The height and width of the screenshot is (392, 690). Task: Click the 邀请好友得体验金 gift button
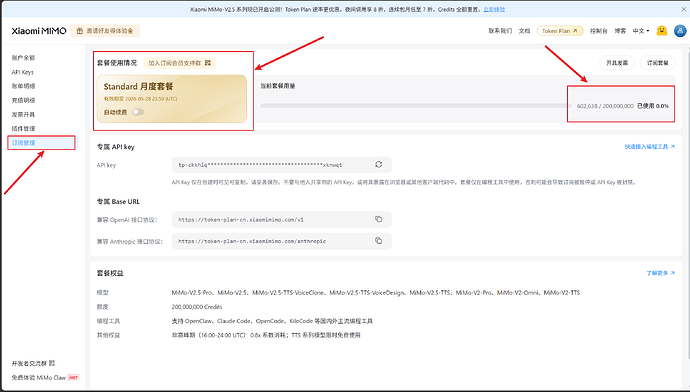[105, 31]
